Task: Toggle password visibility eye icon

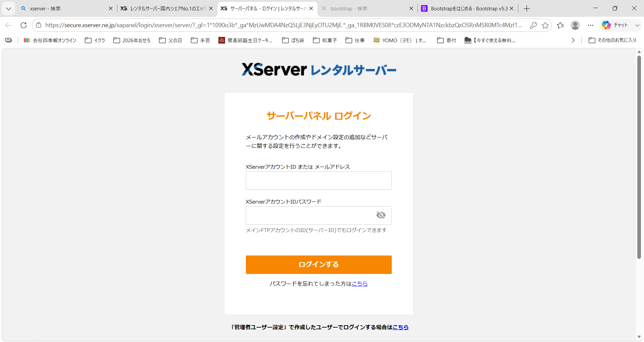Action: tap(381, 215)
